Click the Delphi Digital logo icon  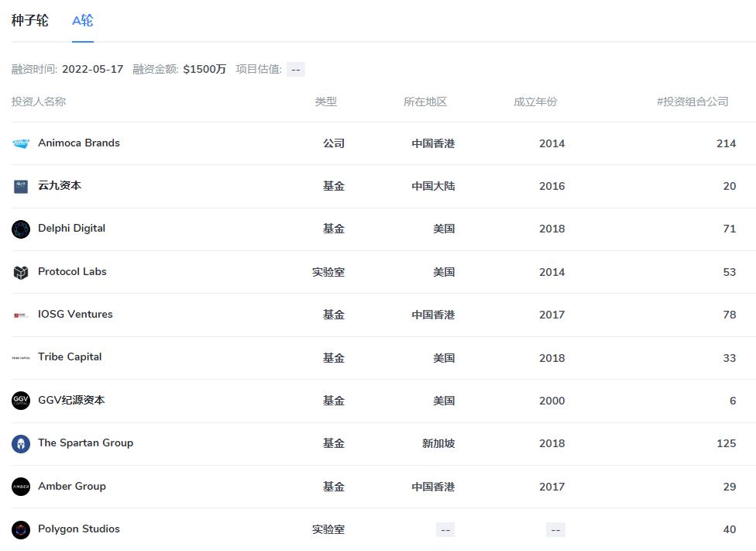tap(21, 229)
